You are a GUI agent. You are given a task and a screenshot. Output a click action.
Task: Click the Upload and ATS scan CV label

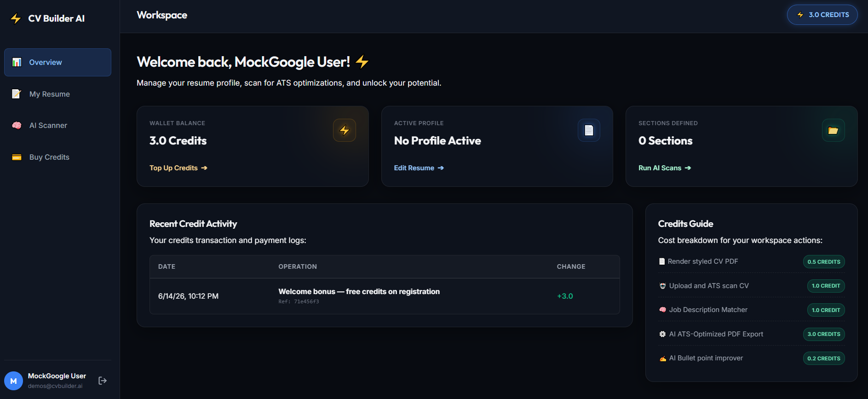coord(709,286)
